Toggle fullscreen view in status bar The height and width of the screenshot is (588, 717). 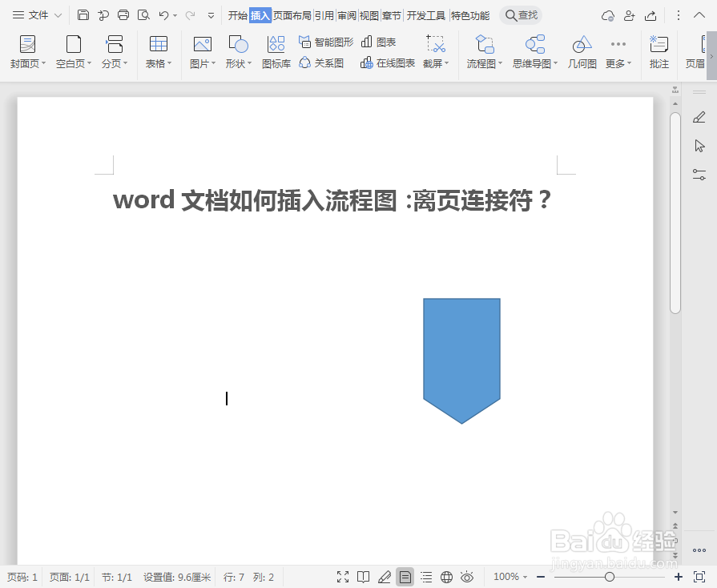343,577
